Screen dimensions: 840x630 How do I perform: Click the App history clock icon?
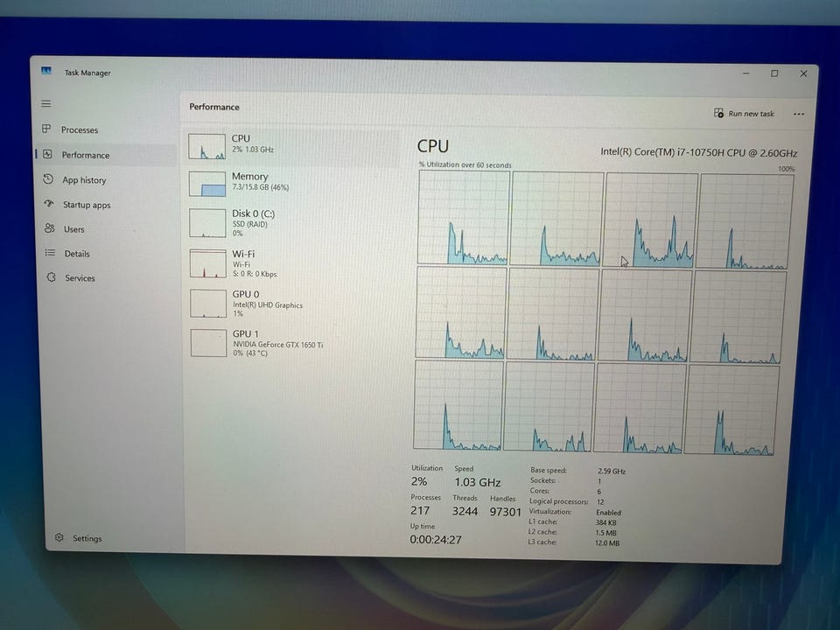pos(48,178)
